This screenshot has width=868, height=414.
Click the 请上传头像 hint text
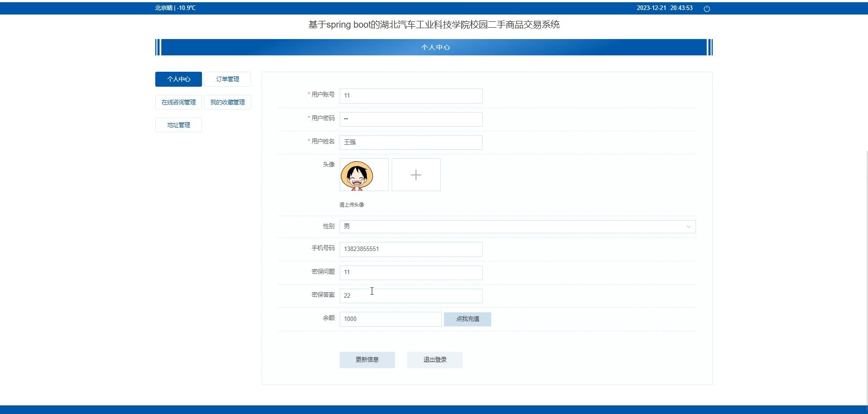(352, 205)
